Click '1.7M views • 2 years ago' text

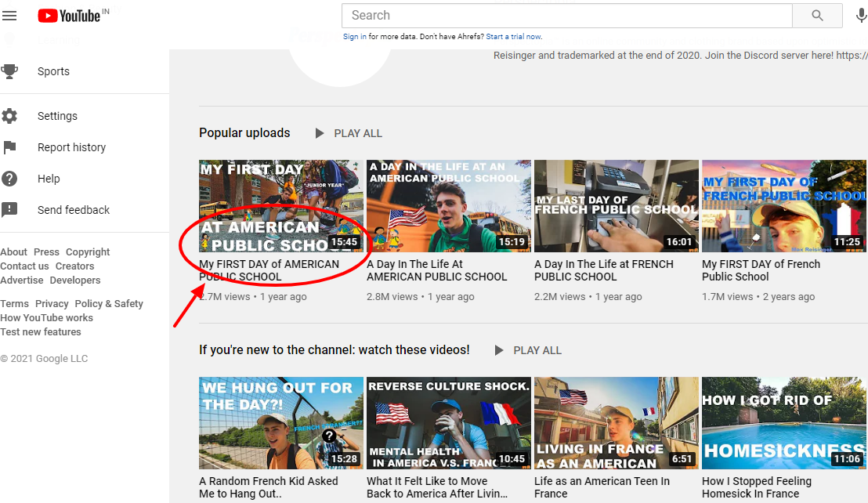coord(758,297)
